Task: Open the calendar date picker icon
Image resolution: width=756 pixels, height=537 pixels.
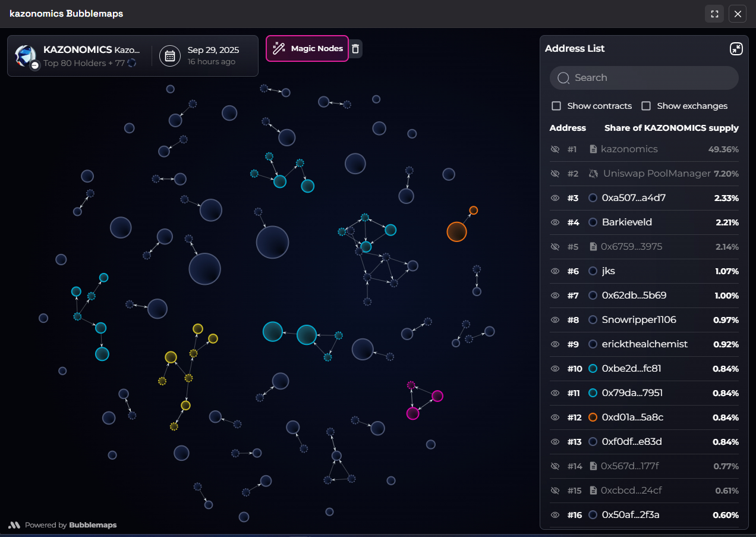Action: pyautogui.click(x=170, y=56)
